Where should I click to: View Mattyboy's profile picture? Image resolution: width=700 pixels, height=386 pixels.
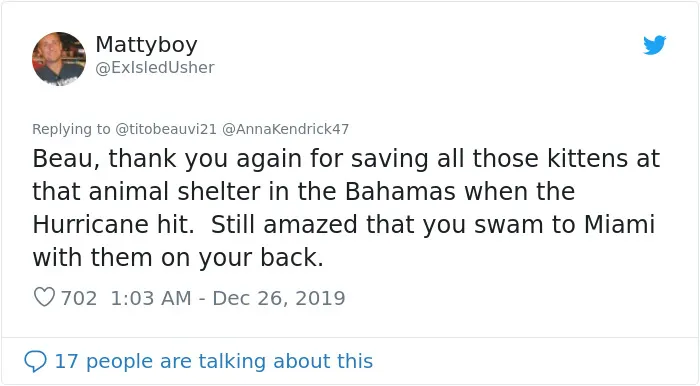tap(59, 58)
